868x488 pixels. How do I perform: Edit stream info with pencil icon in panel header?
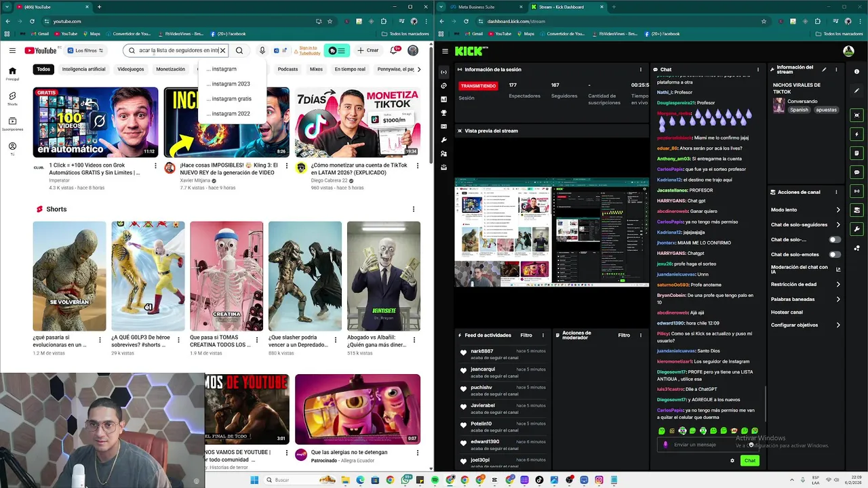click(x=824, y=69)
